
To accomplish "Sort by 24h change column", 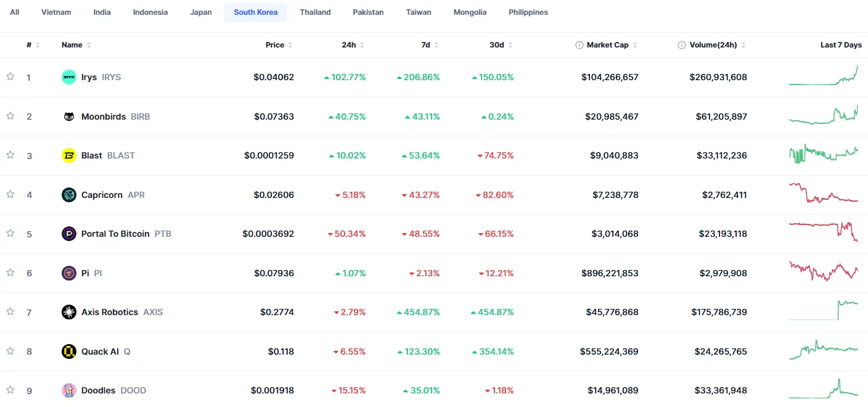I will 353,45.
